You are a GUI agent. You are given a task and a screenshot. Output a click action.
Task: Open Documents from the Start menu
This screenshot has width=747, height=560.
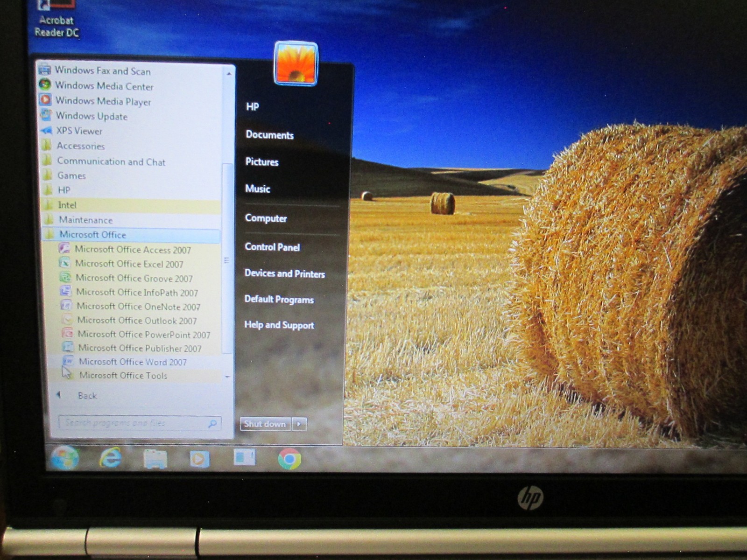pyautogui.click(x=270, y=135)
